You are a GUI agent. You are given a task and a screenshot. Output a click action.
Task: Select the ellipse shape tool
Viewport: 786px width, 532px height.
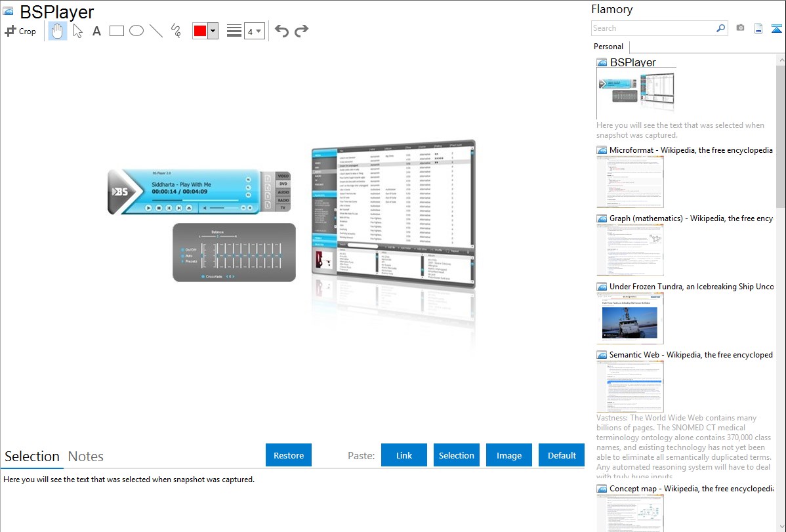136,31
